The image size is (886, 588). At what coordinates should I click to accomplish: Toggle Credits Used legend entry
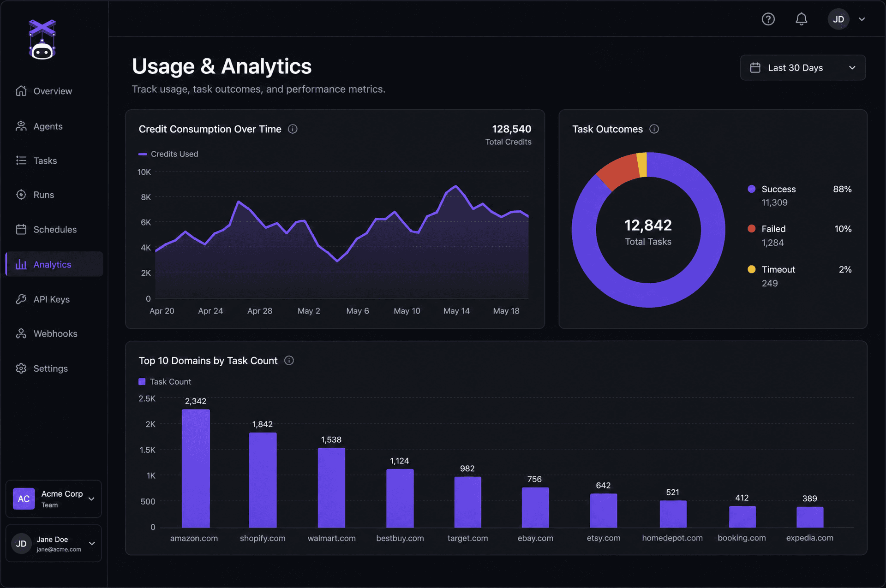pyautogui.click(x=168, y=154)
